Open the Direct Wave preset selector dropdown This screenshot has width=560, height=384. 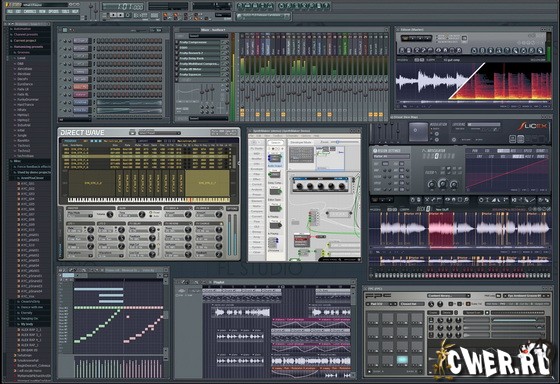pyautogui.click(x=159, y=133)
